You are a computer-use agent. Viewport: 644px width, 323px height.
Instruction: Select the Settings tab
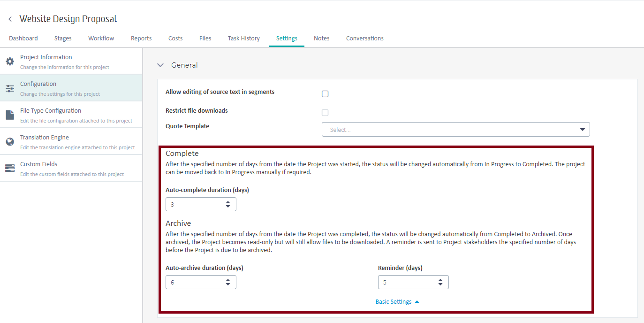287,38
